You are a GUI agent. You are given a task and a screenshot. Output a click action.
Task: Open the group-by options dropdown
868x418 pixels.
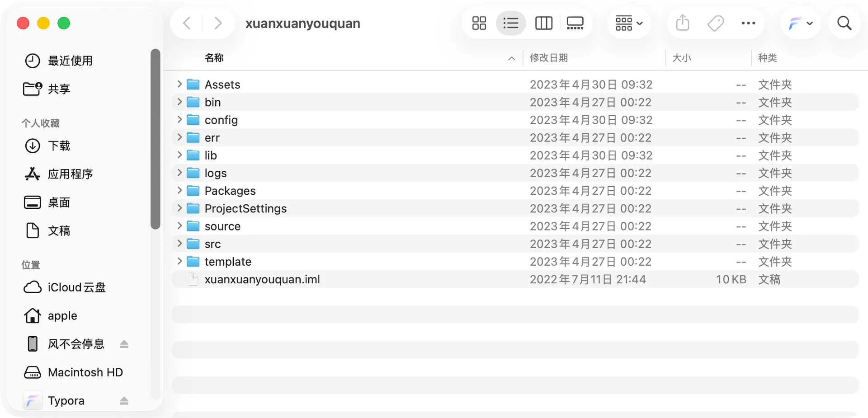coord(629,23)
